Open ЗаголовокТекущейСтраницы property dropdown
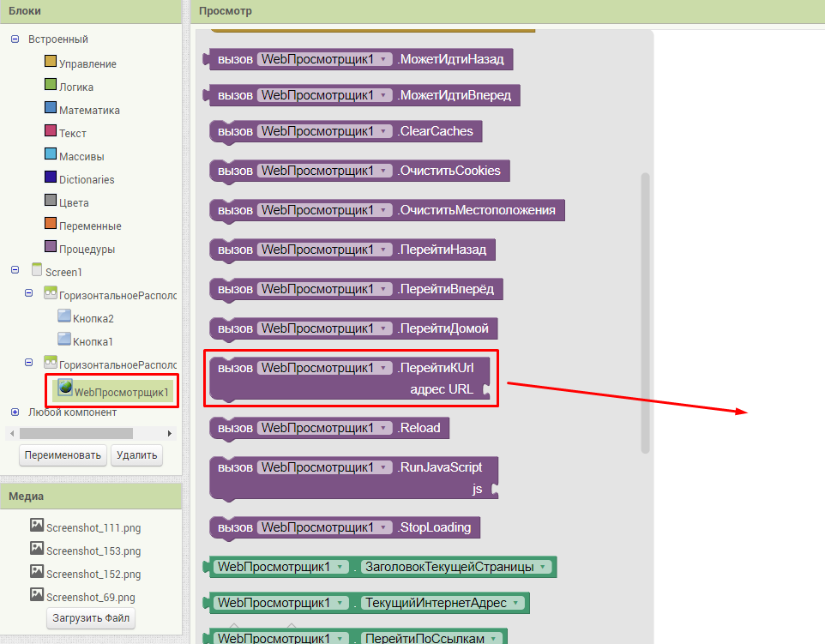825x644 pixels. click(540, 567)
